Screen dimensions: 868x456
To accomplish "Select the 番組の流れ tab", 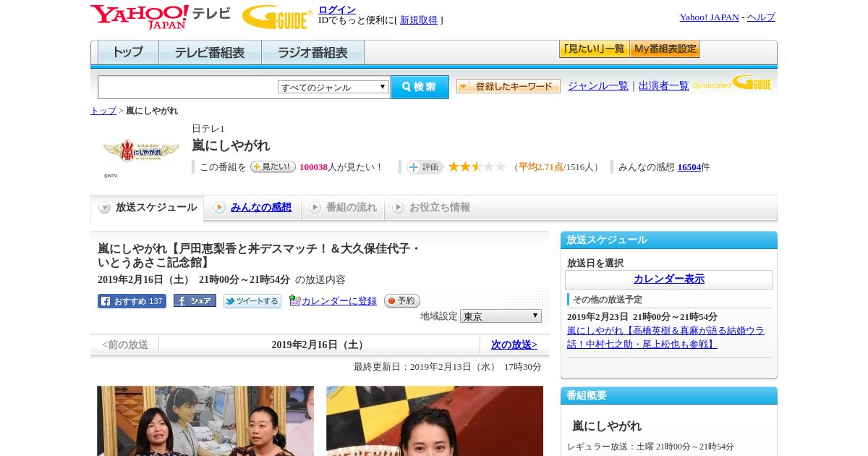I will tap(344, 208).
